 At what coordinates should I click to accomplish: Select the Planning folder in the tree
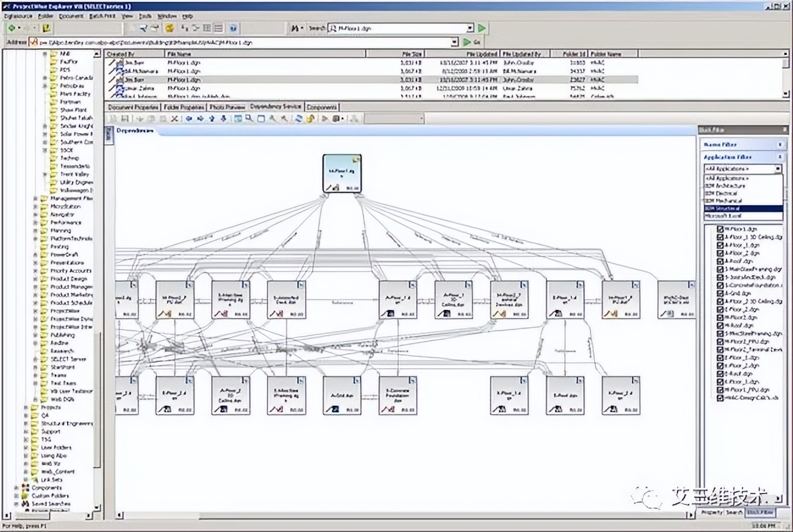coord(61,231)
